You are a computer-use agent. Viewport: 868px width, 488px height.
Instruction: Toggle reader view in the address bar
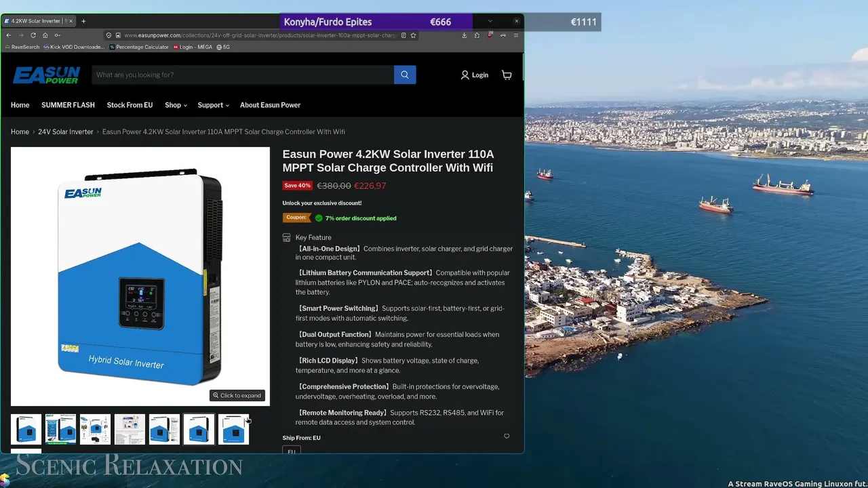point(403,35)
